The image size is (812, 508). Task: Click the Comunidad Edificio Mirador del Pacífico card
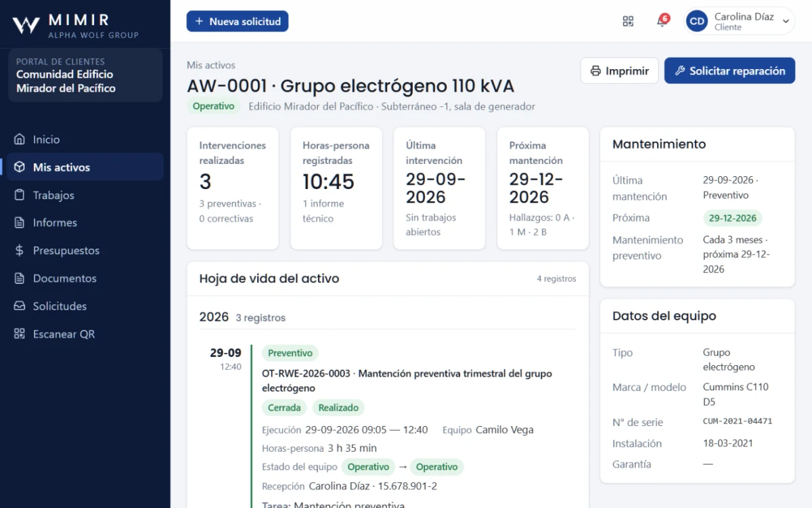(85, 75)
